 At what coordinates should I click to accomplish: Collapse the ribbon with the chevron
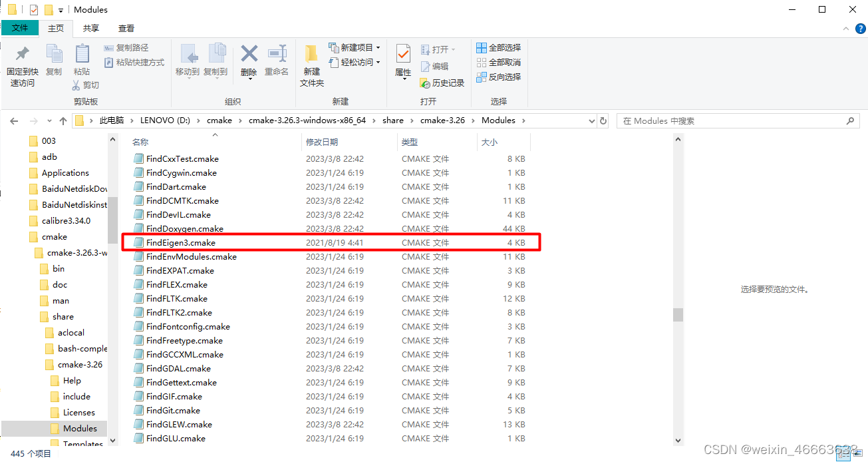click(x=846, y=29)
